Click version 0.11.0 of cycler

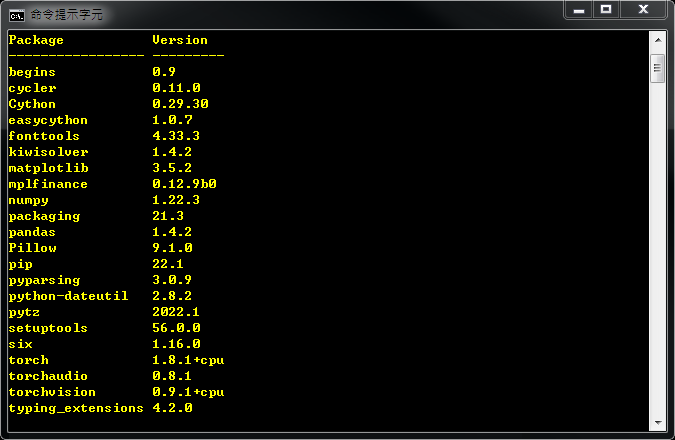[x=176, y=88]
